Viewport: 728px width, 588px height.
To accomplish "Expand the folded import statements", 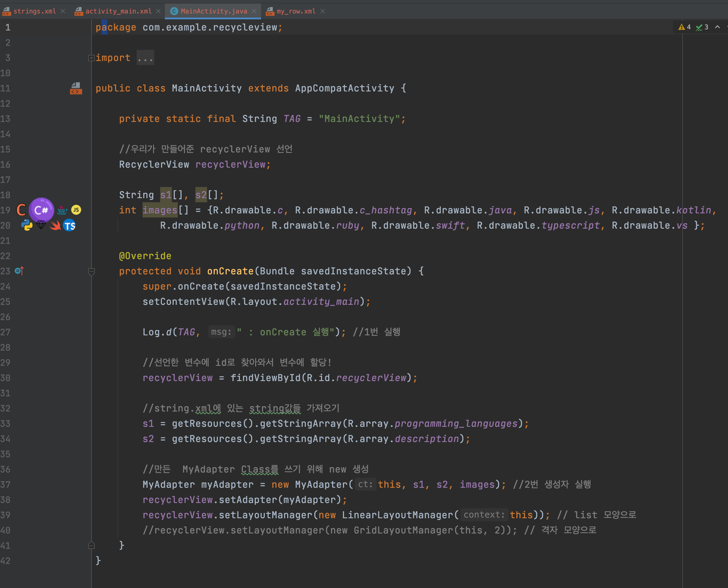I will click(x=91, y=58).
